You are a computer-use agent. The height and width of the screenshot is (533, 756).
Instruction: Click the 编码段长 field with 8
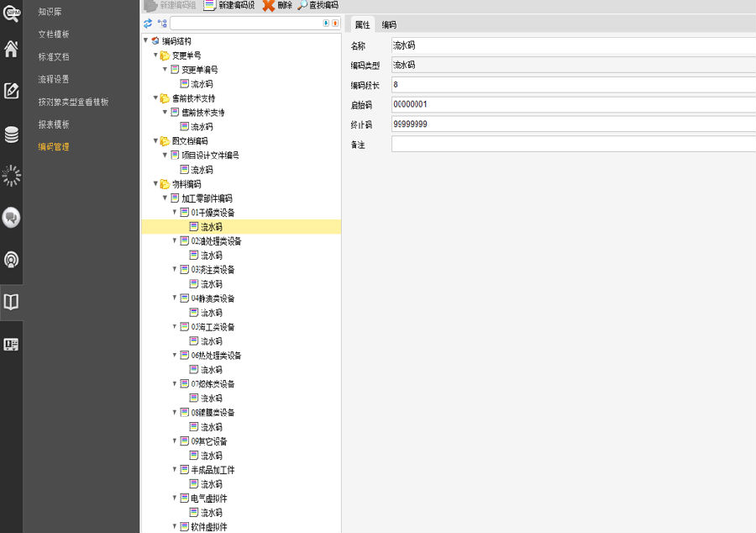click(x=574, y=85)
